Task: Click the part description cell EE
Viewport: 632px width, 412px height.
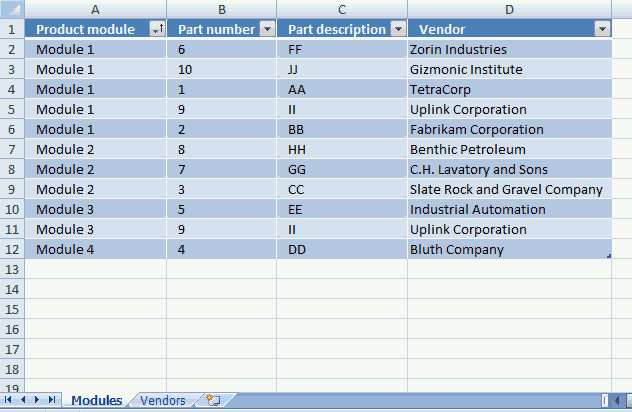Action: click(342, 209)
